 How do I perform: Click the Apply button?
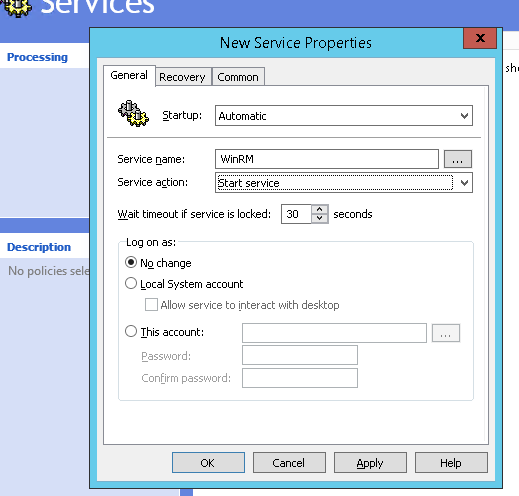[370, 463]
